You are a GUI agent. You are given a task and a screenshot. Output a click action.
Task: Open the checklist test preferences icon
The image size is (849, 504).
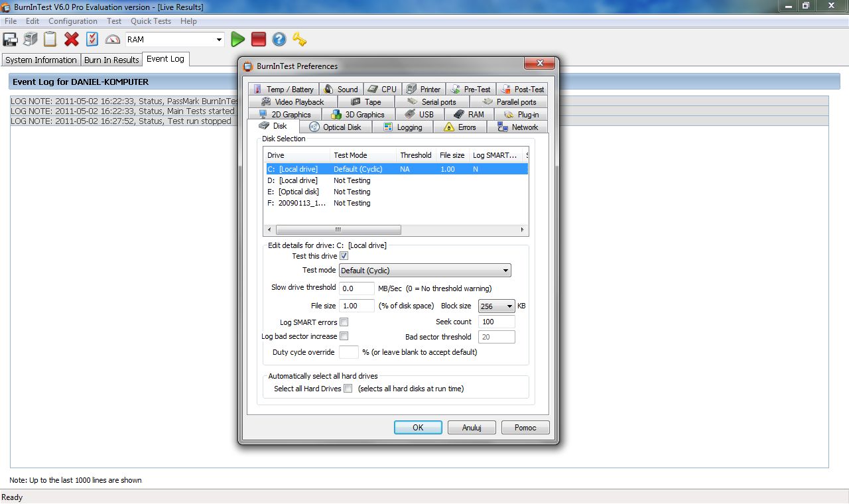92,39
